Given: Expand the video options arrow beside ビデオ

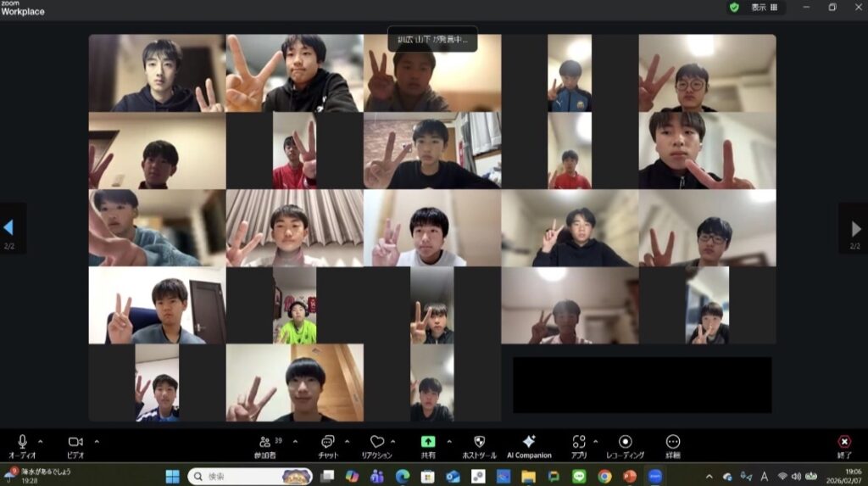Looking at the screenshot, I should click(x=97, y=441).
